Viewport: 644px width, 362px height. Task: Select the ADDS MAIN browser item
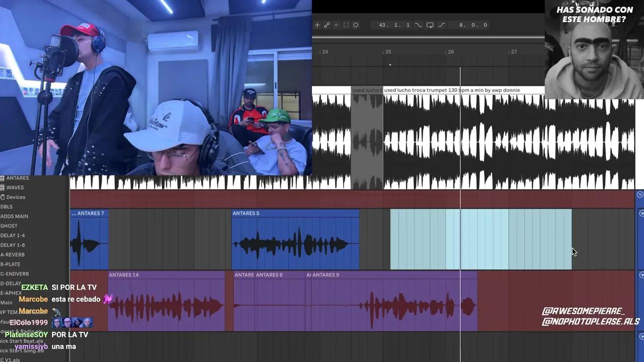tap(14, 216)
